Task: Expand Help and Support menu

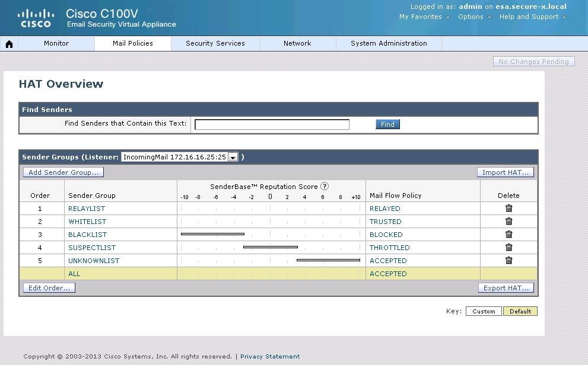Action: [x=532, y=17]
